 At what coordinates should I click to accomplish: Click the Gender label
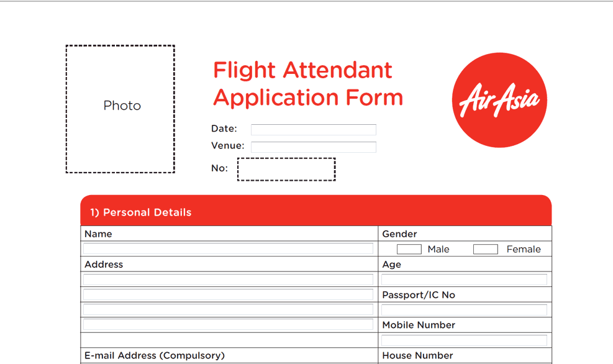(x=399, y=234)
